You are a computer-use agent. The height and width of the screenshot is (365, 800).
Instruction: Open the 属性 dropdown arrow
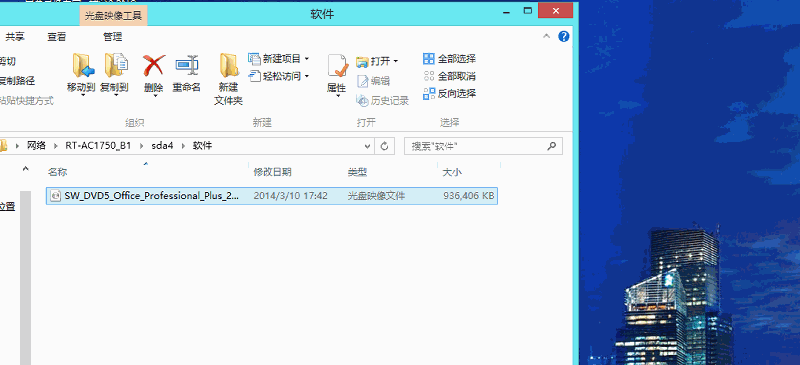[337, 95]
